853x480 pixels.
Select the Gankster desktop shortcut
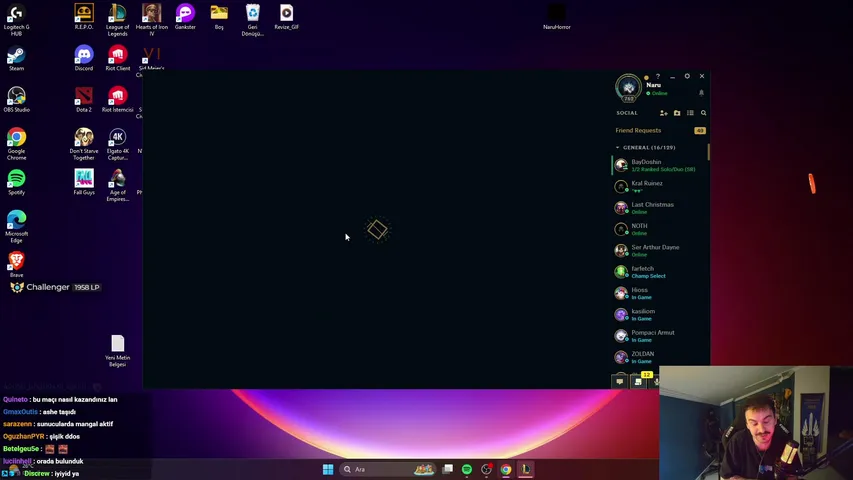pyautogui.click(x=185, y=16)
